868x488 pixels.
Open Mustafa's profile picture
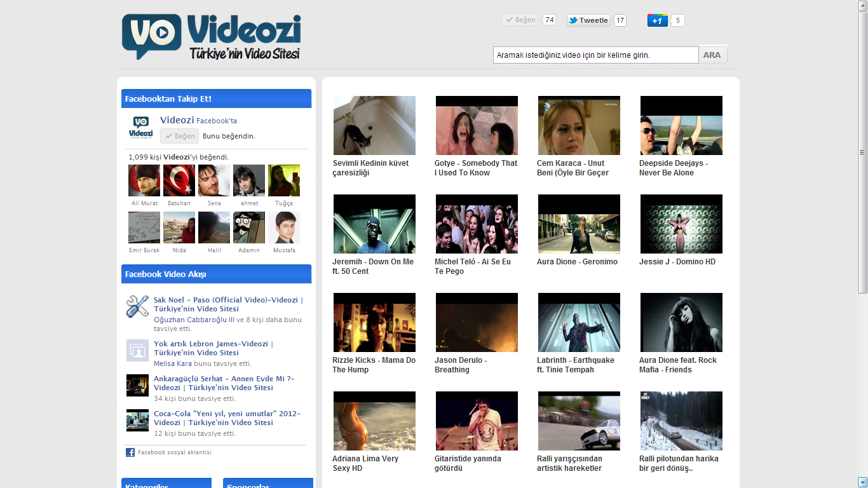point(284,227)
